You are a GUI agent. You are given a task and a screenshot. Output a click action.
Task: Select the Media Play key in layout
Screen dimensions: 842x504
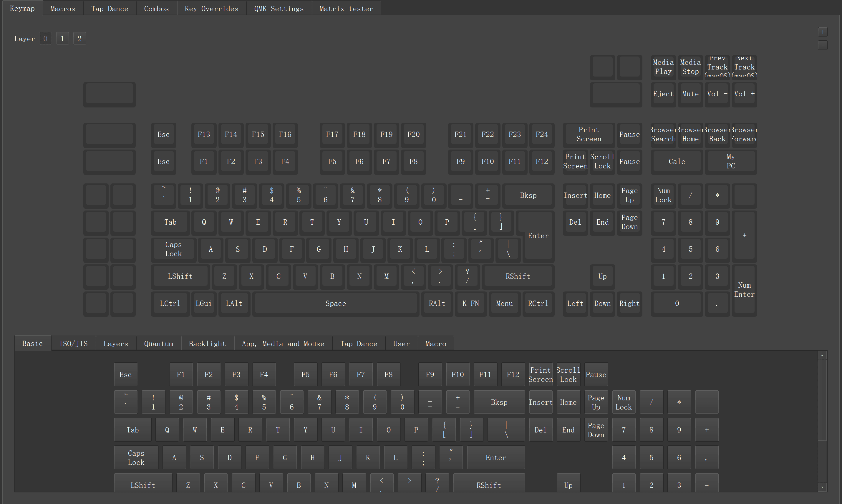(663, 67)
